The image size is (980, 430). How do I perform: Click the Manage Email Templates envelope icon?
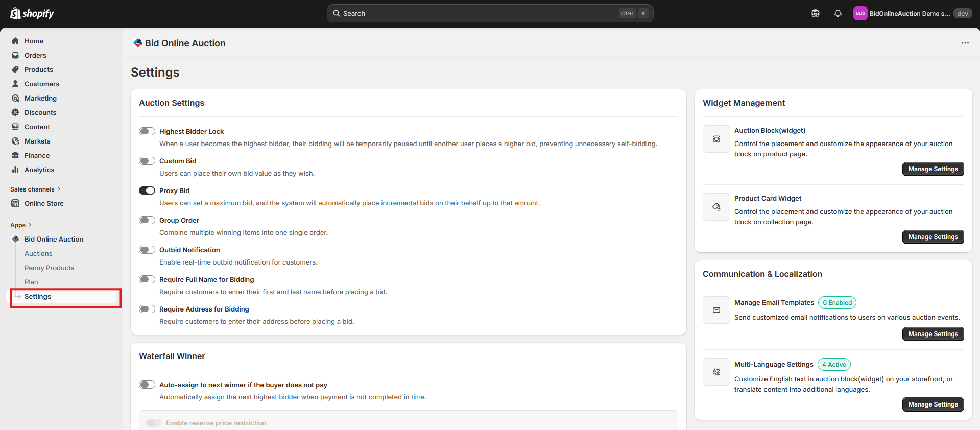pos(716,310)
